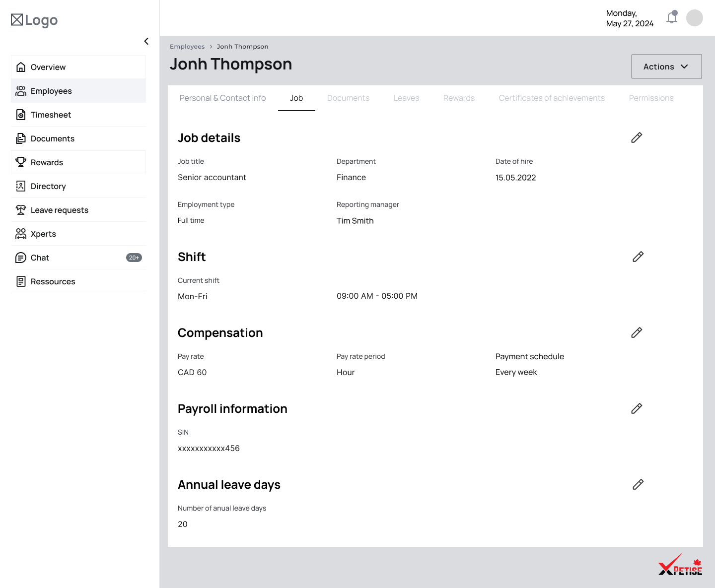The height and width of the screenshot is (588, 715).
Task: Open the Timesheet section icon
Action: point(21,114)
